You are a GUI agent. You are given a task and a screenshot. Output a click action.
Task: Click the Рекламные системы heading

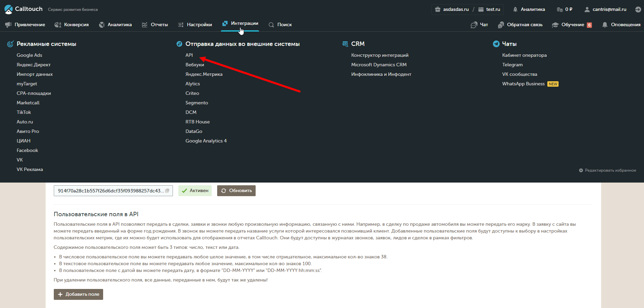point(46,44)
